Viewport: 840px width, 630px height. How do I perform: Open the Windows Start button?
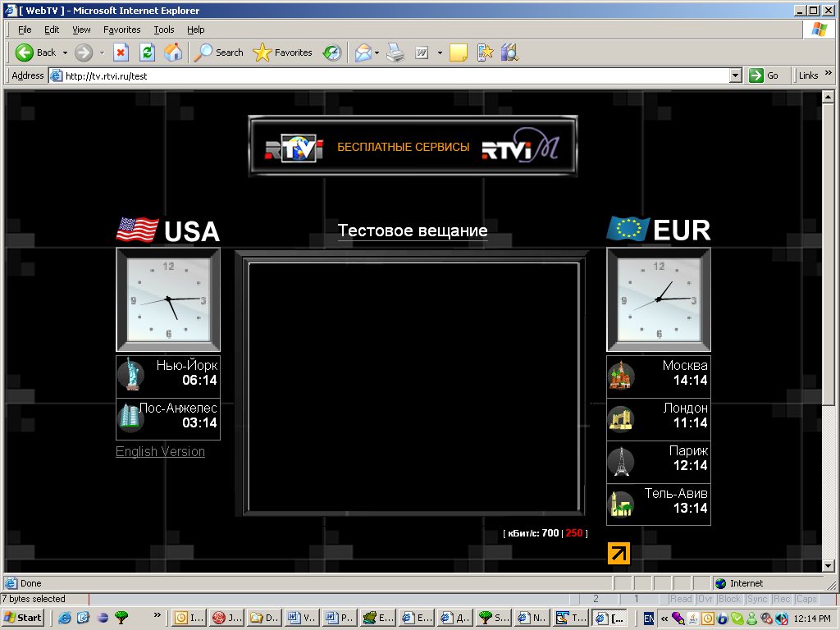pos(23,618)
